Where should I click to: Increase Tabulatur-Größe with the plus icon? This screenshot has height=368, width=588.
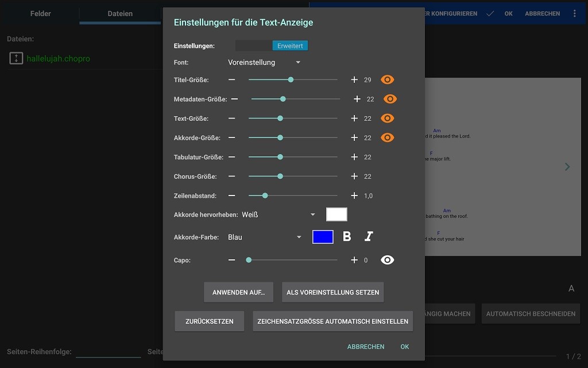click(x=354, y=157)
